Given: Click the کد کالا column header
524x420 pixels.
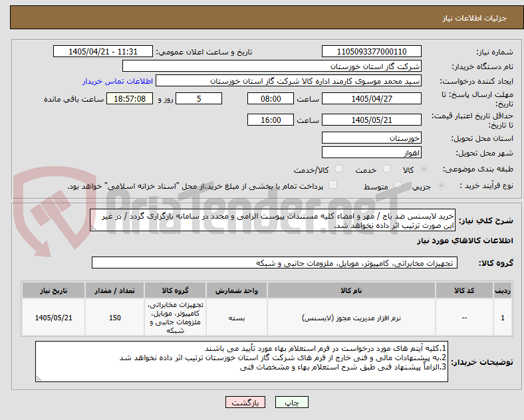Looking at the screenshot, I should (464, 290).
